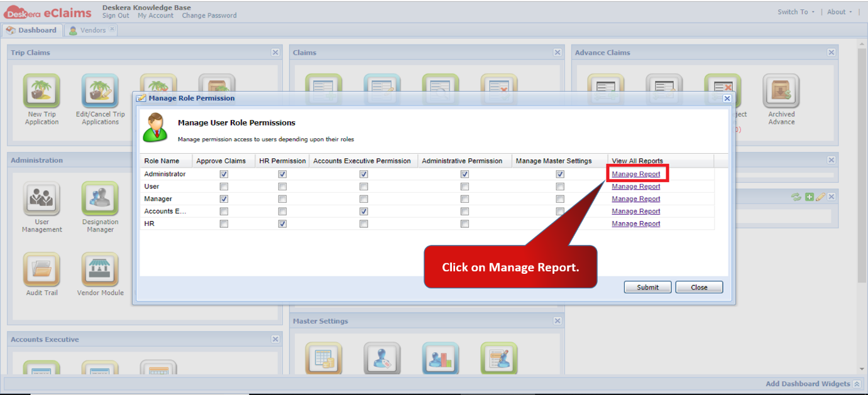
Task: Open the About dropdown menu
Action: click(840, 12)
